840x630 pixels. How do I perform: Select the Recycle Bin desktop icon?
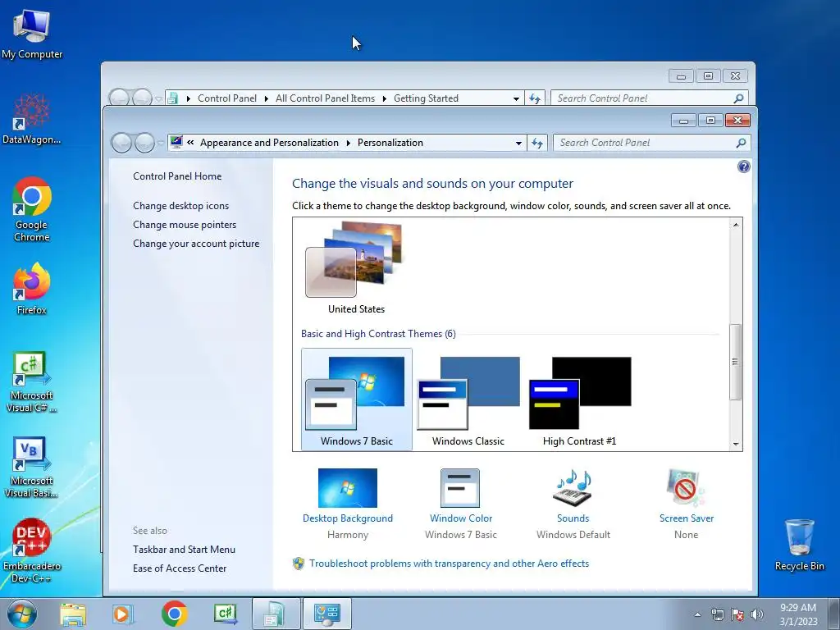click(799, 545)
